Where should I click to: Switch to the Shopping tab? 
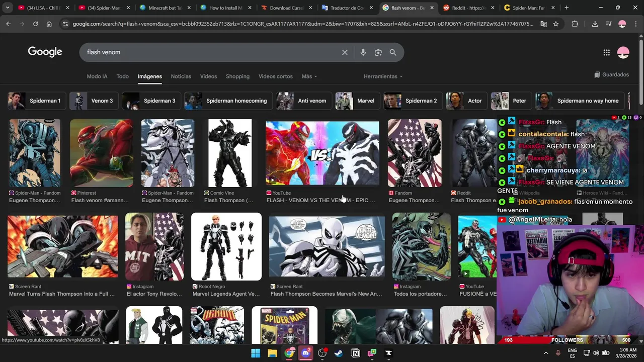(237, 76)
